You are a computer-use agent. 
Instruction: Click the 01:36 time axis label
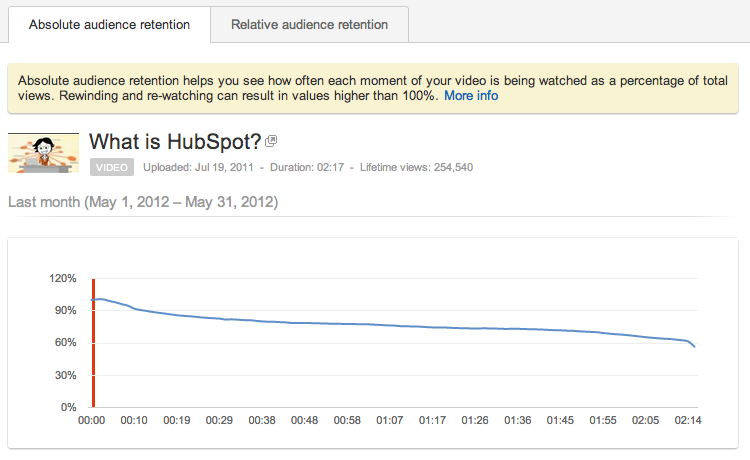[x=518, y=420]
